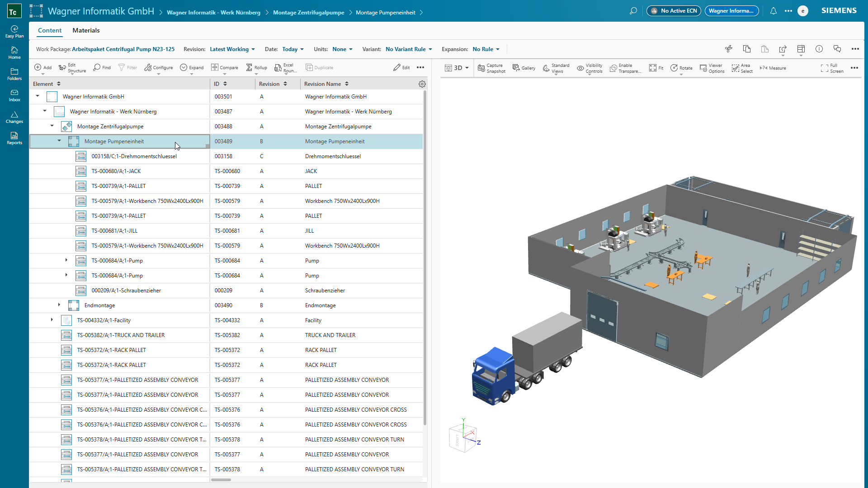The image size is (868, 488).
Task: Open the Latest Working revision dropdown
Action: [232, 49]
